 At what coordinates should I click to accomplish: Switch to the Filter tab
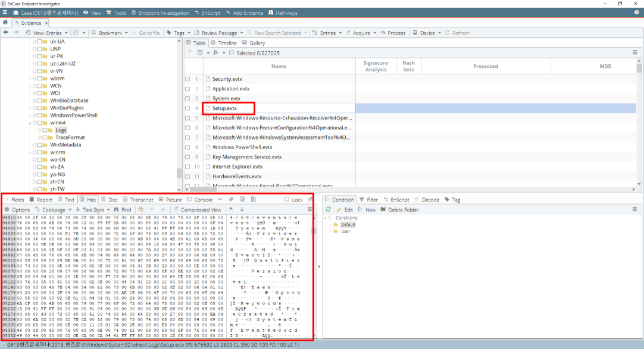pyautogui.click(x=368, y=200)
